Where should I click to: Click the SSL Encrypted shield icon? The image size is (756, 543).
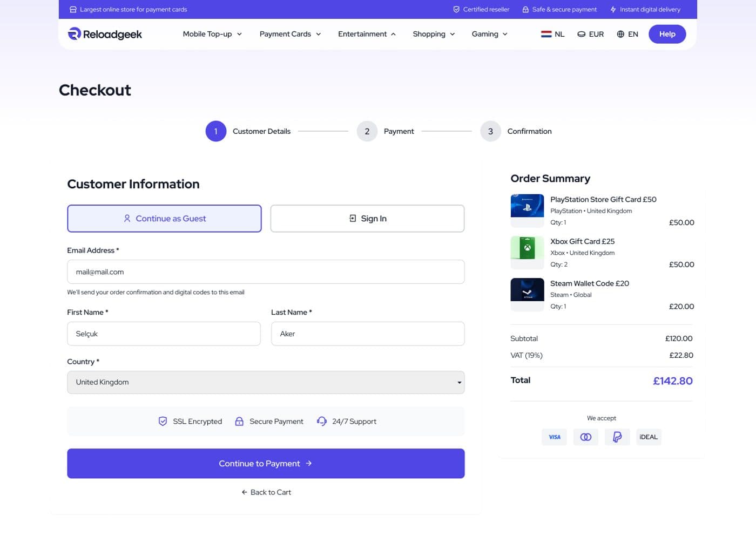tap(163, 422)
